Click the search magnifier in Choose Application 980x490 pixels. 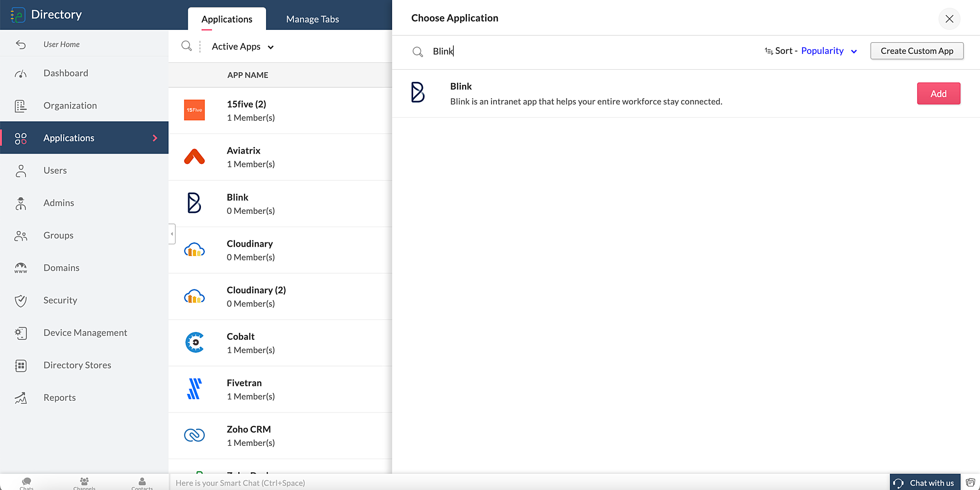click(x=417, y=52)
